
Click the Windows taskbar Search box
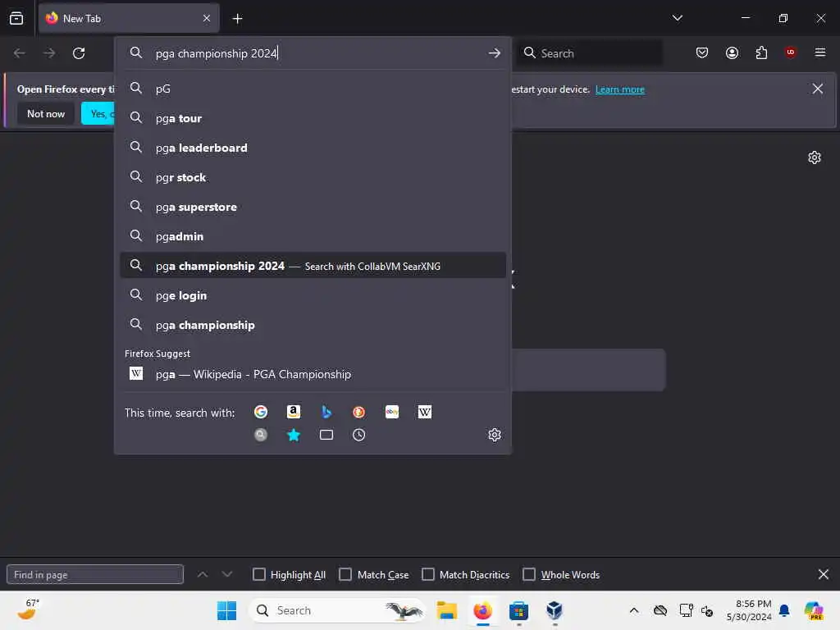(337, 610)
